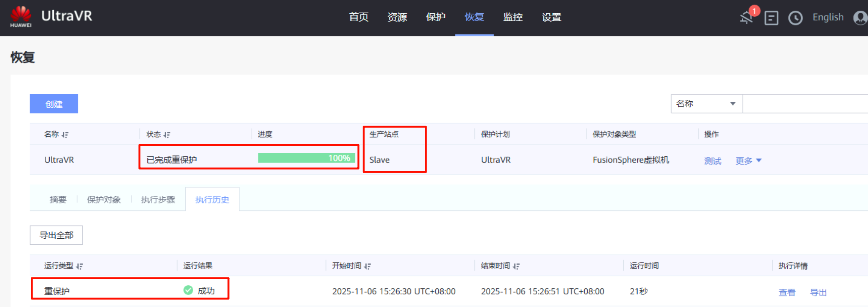Click the 查看 link for 重保护 record
868x307 pixels.
click(787, 292)
